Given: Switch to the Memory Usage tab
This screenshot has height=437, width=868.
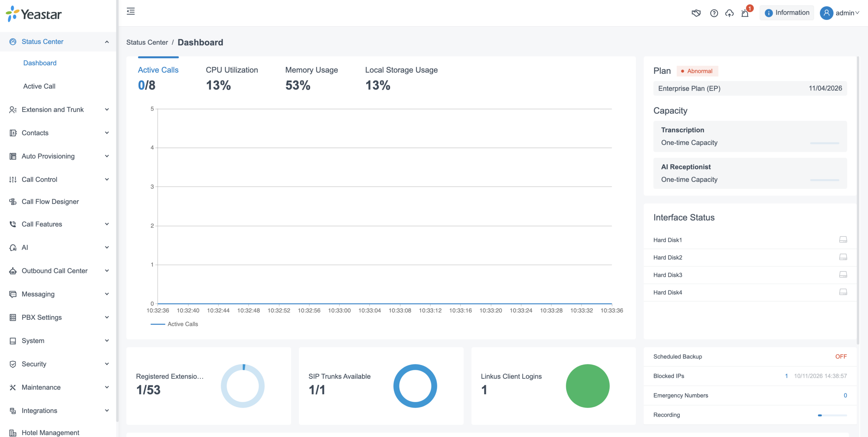Looking at the screenshot, I should tap(311, 78).
